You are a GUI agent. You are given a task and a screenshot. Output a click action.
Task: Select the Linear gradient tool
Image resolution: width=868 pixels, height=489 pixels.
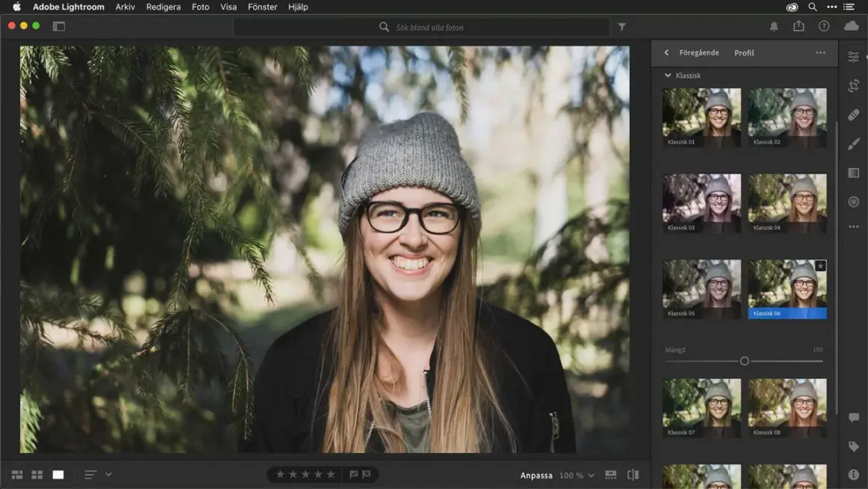point(853,173)
